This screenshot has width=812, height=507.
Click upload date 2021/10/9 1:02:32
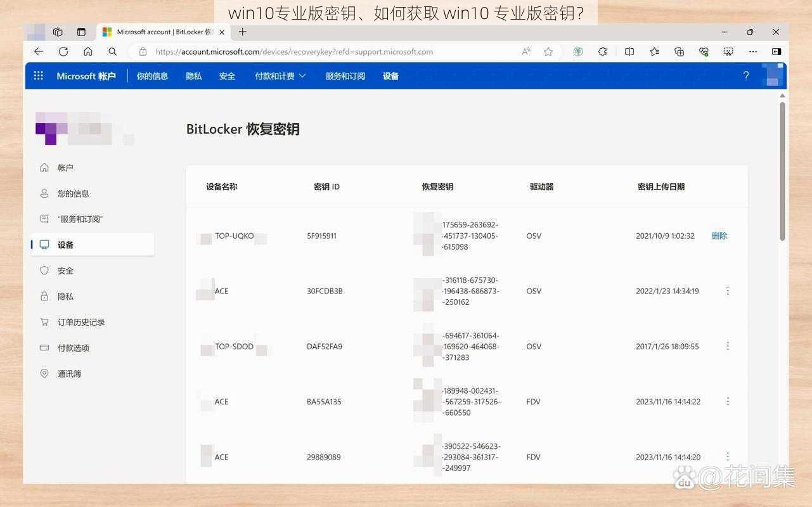point(665,236)
